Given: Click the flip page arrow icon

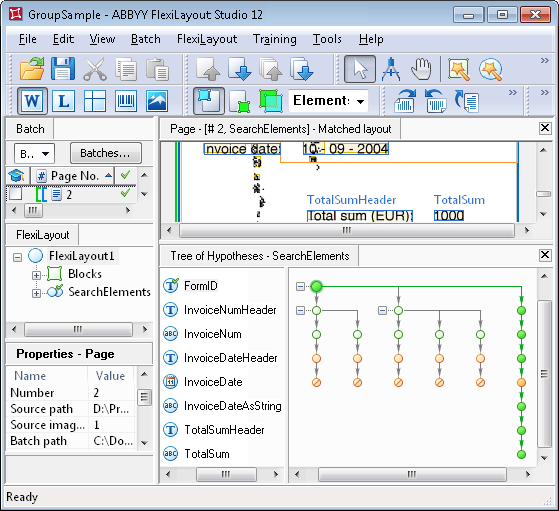Looking at the screenshot, I should pos(467,101).
